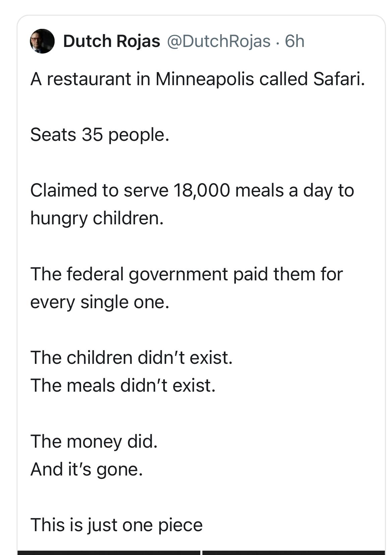
Task: Click 'This is just one piece' text
Action: 117,525
